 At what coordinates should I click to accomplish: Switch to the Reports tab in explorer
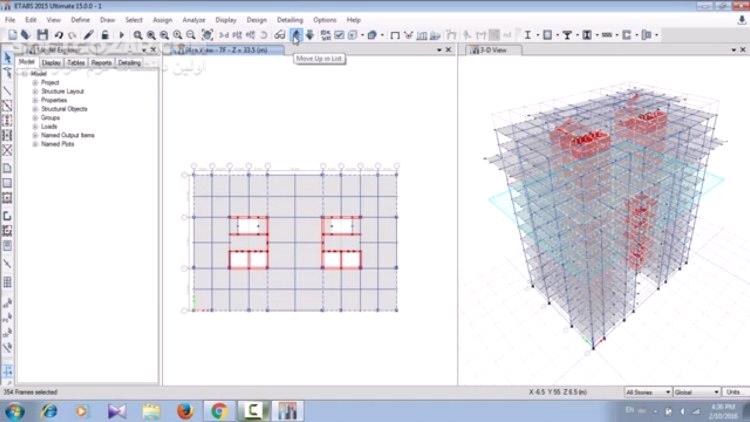tap(101, 63)
